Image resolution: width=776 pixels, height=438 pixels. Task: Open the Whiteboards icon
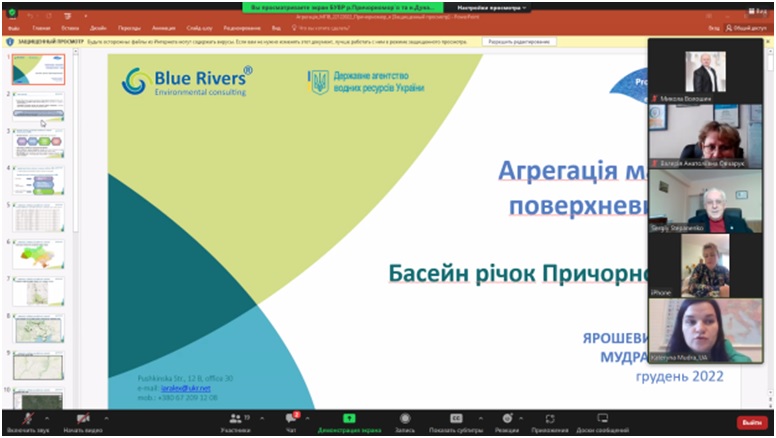click(602, 419)
